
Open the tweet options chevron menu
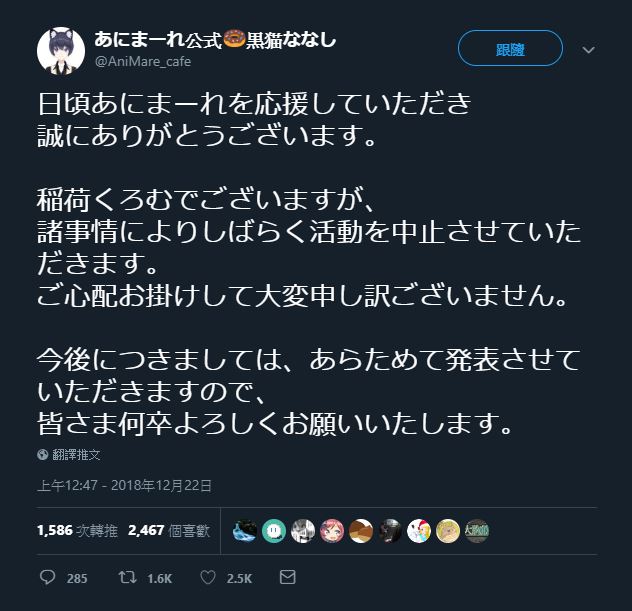[x=588, y=50]
